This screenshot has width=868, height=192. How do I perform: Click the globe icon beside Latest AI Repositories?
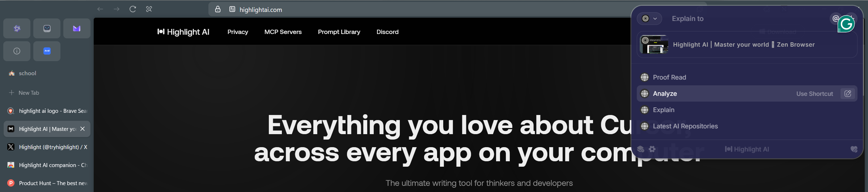(645, 126)
